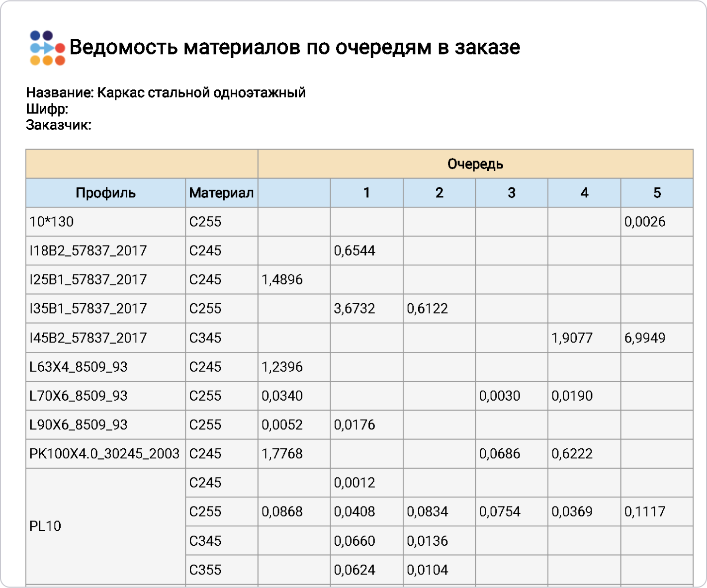This screenshot has width=707, height=588.
Task: Click queue column header '1'
Action: (367, 193)
